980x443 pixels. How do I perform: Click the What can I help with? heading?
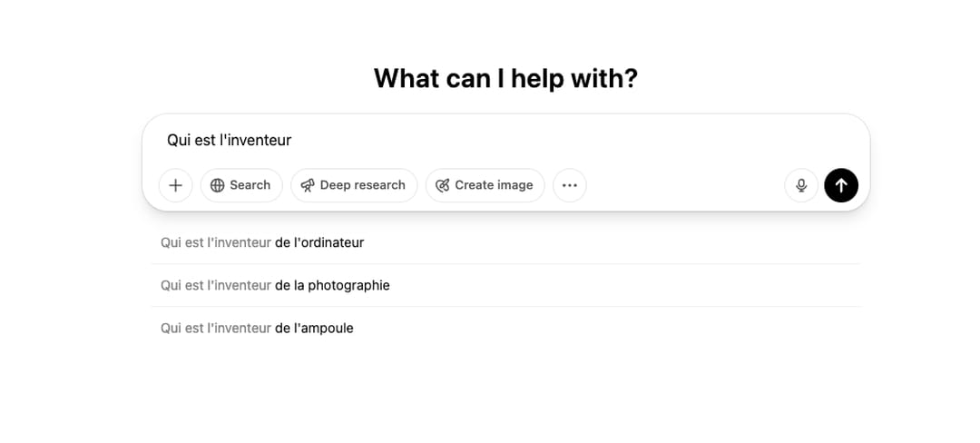pyautogui.click(x=505, y=79)
